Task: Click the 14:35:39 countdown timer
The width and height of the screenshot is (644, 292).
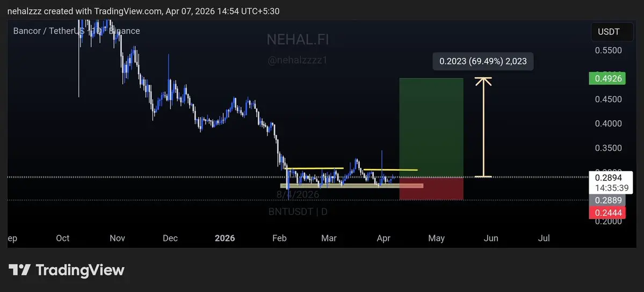Action: point(611,188)
